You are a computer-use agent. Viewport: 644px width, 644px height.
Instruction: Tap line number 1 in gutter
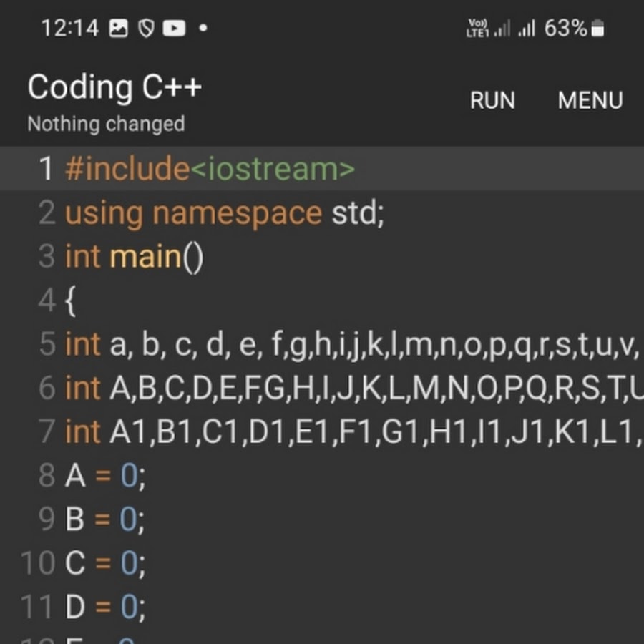click(46, 169)
